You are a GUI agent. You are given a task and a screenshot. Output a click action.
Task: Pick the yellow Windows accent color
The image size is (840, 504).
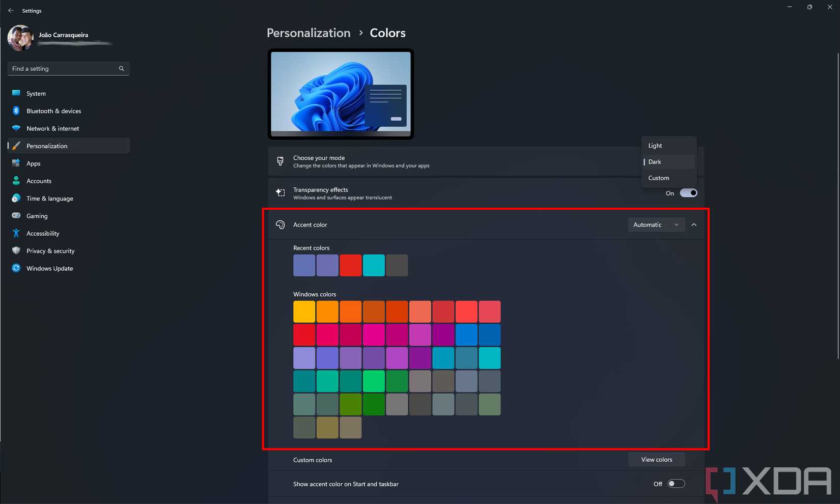tap(304, 311)
